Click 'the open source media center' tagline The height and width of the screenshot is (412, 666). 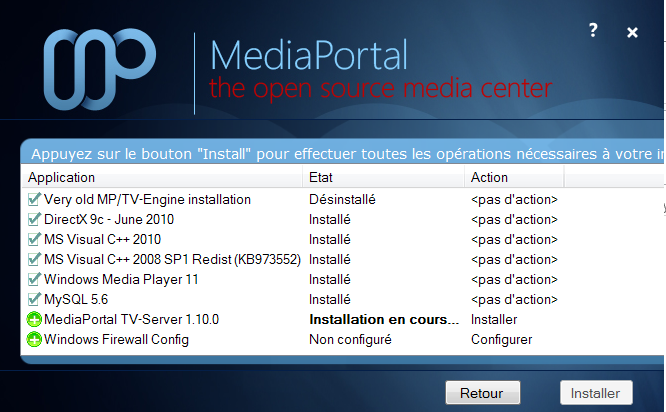tap(380, 88)
